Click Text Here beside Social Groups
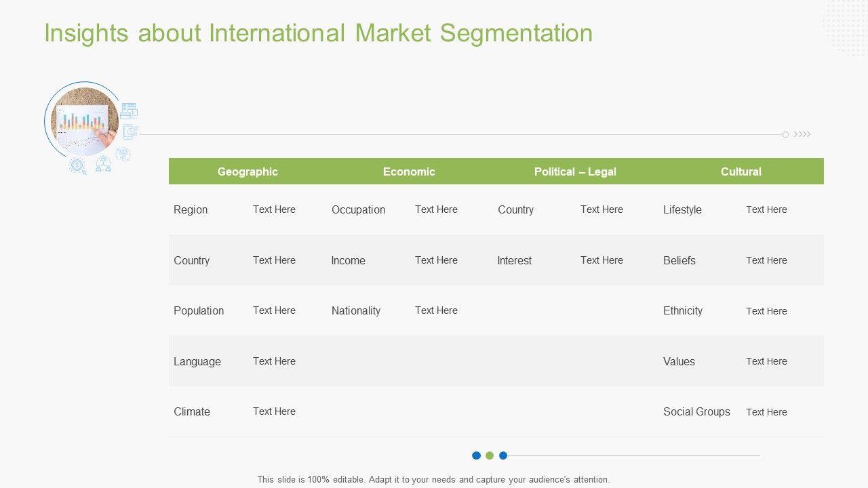Viewport: 868px width, 488px height. [x=766, y=412]
